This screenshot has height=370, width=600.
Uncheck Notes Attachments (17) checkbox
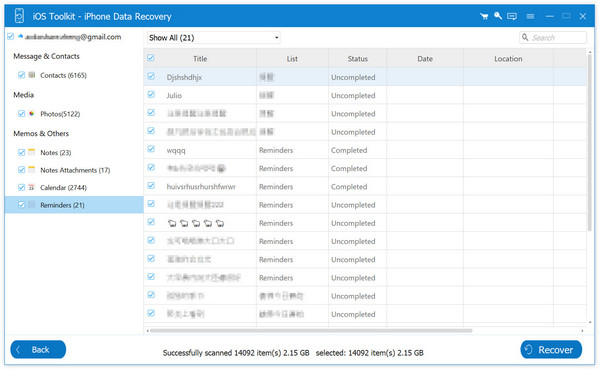pyautogui.click(x=21, y=170)
